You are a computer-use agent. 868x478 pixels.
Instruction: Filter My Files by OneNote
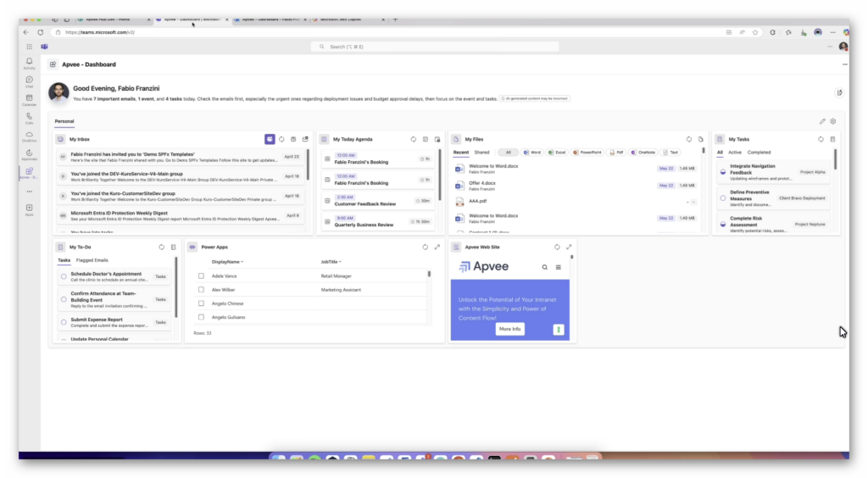tap(643, 153)
